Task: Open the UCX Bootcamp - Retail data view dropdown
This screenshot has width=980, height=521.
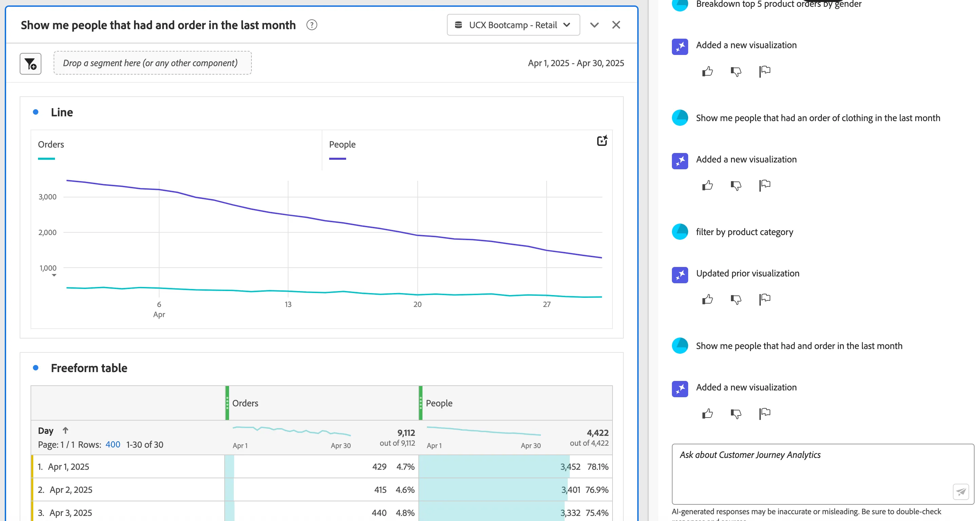Action: pyautogui.click(x=513, y=25)
